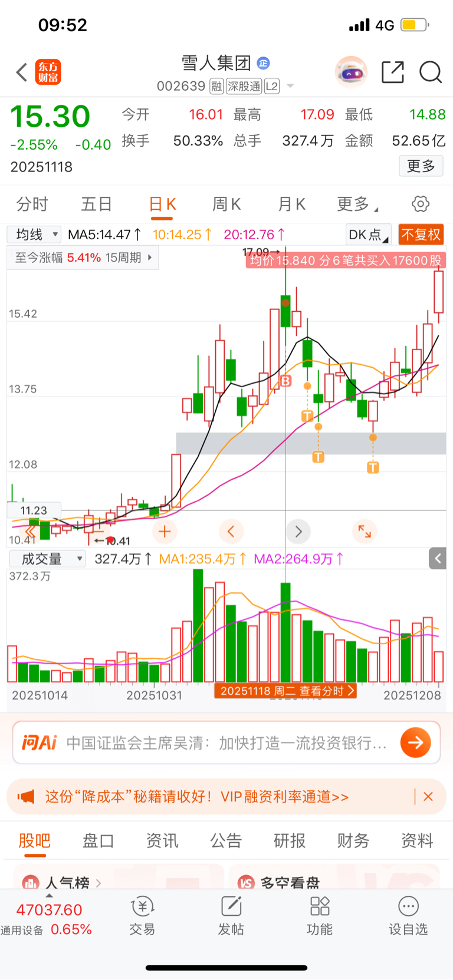Viewport: 453px width, 980px height.
Task: Tap the megaphone announcement icon
Action: [x=25, y=797]
